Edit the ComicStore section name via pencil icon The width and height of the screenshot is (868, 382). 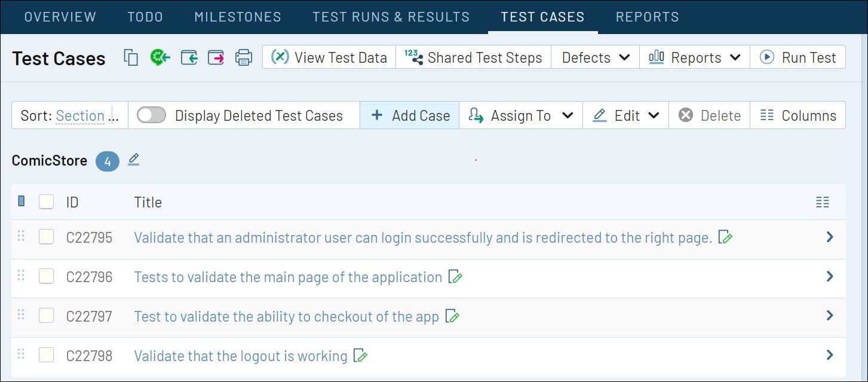pyautogui.click(x=133, y=160)
